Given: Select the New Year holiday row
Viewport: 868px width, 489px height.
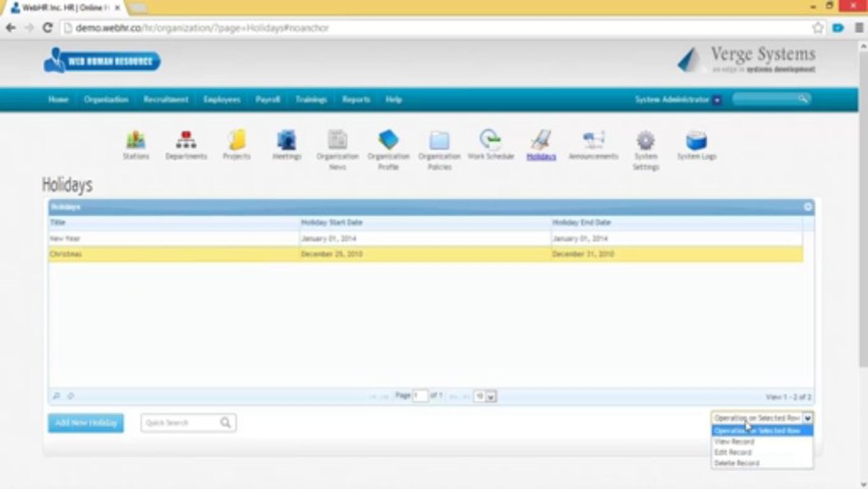Looking at the screenshot, I should [x=426, y=238].
